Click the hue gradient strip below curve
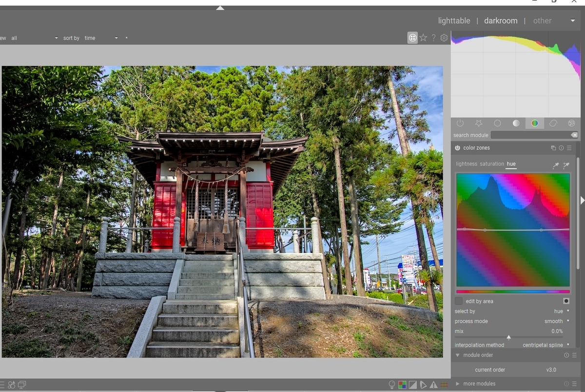Screen dimensions: 585x392 click(513, 292)
